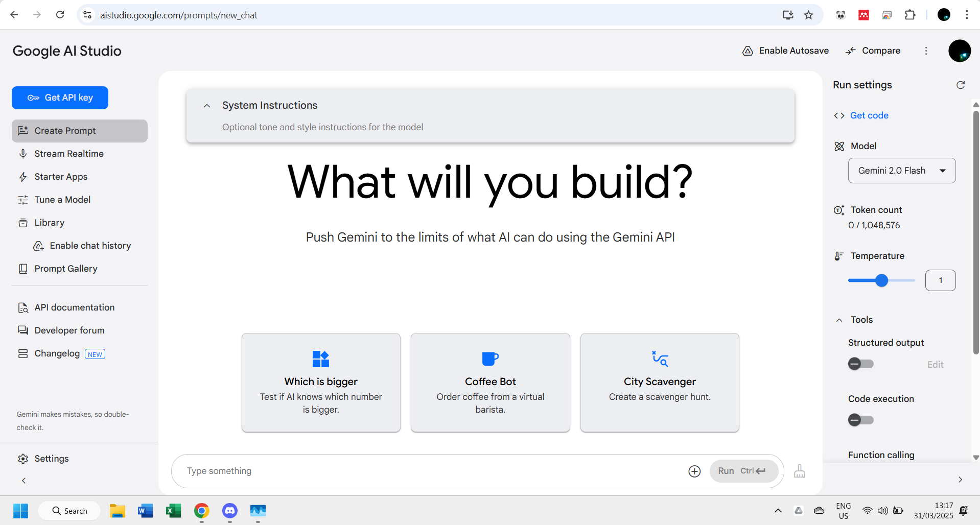
Task: Click install app icon in address bar
Action: pos(788,15)
